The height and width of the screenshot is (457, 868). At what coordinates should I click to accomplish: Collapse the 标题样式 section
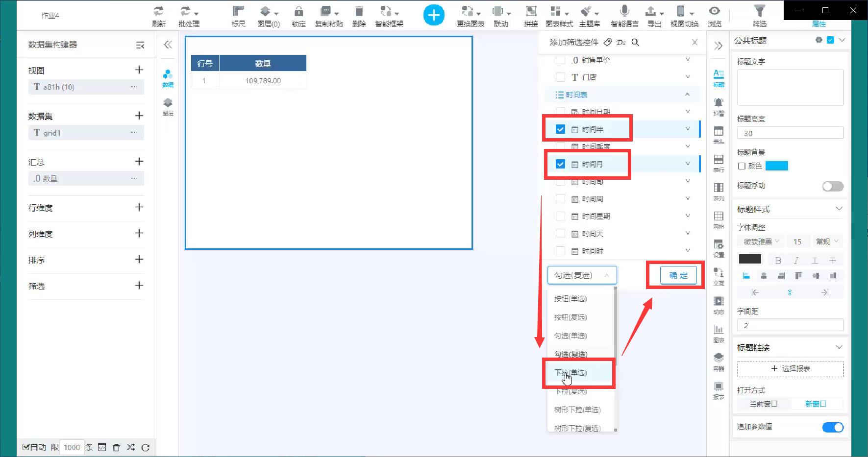[x=839, y=209]
